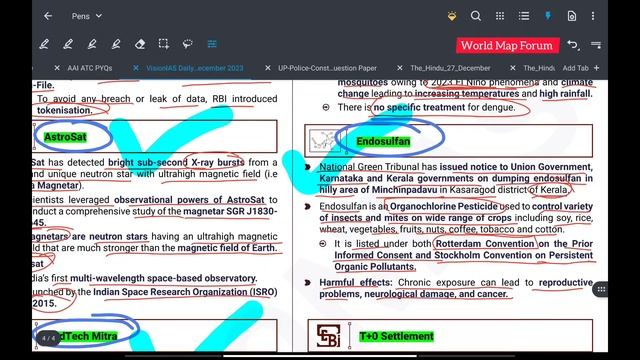Collapse the toolbar with the right-end icon

[x=596, y=44]
